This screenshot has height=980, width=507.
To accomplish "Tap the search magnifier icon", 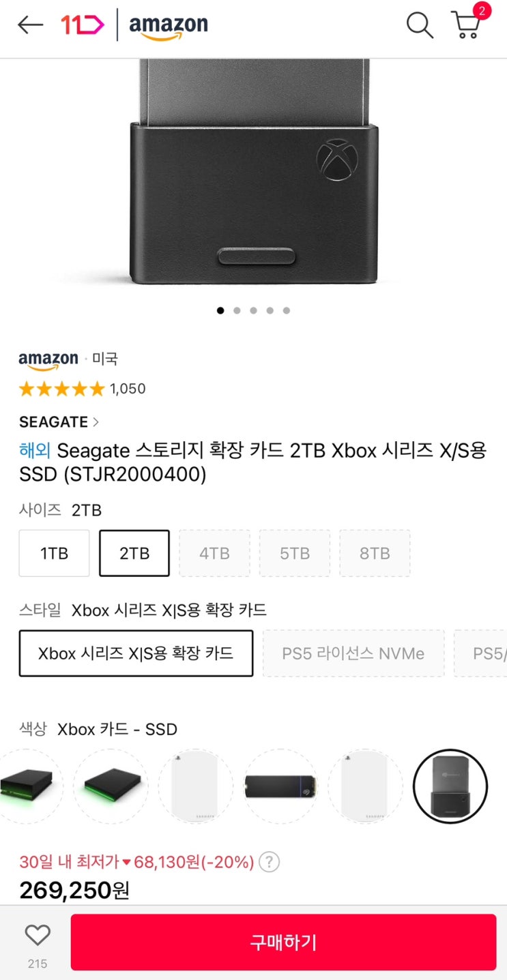I will coord(420,26).
